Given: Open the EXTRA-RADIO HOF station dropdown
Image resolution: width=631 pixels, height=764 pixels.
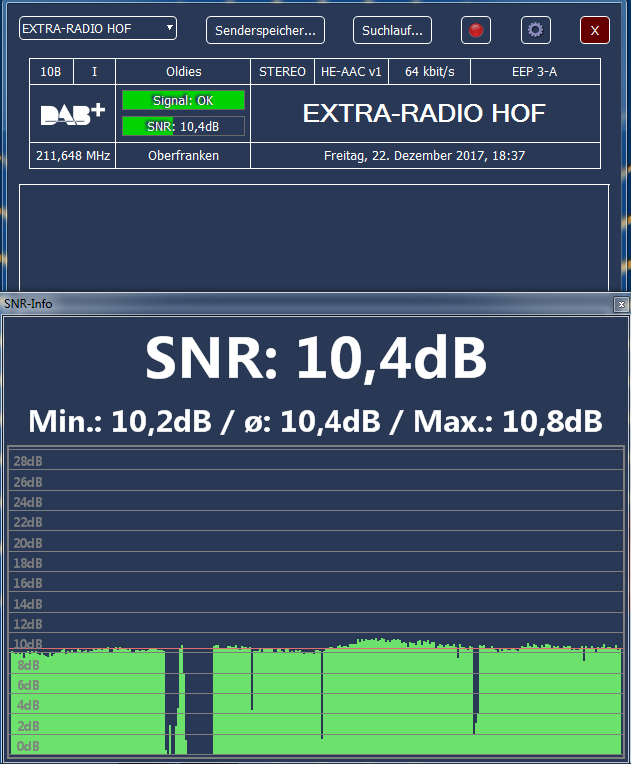Looking at the screenshot, I should 98,29.
